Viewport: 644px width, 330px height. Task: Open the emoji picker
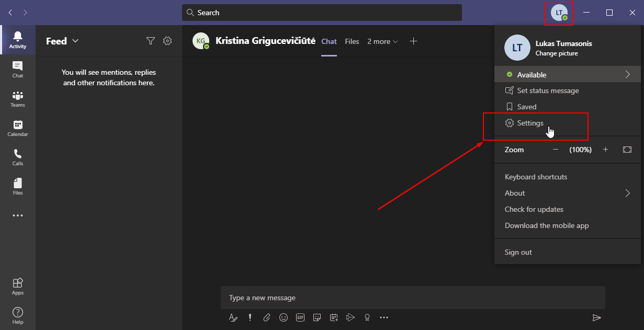284,317
